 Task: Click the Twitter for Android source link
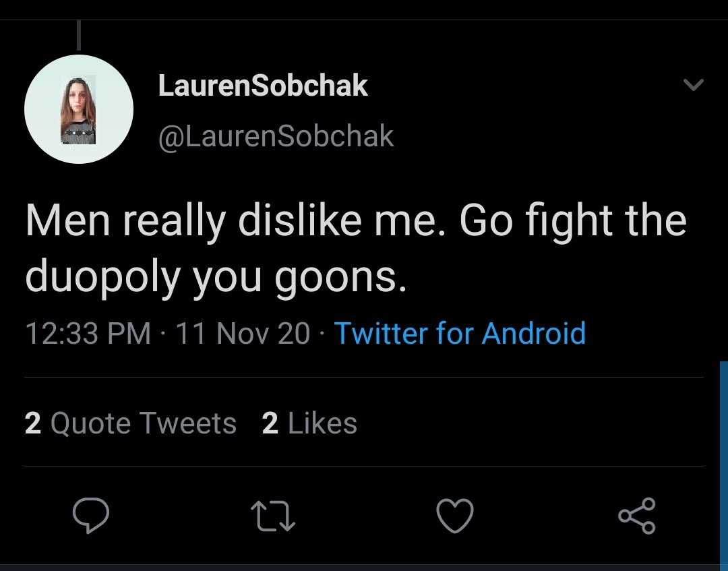tap(460, 333)
